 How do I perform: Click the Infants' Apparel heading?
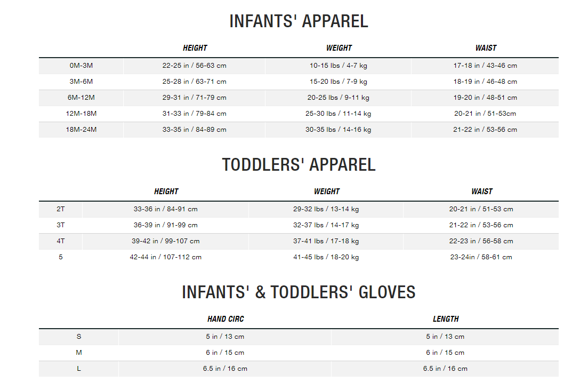click(x=299, y=21)
